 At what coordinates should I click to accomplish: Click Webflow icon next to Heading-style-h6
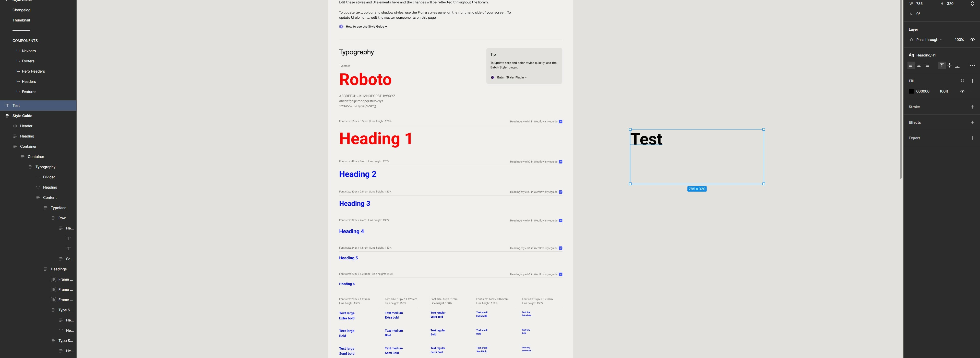(x=560, y=274)
